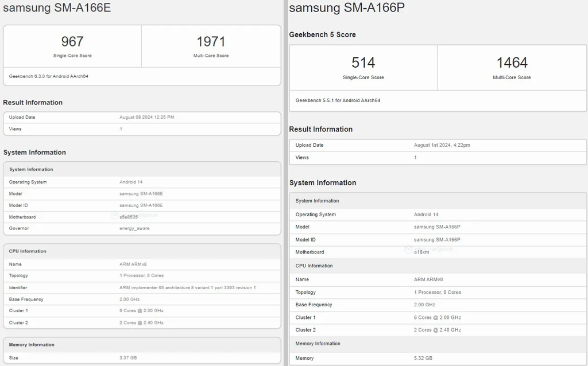Click the "Motherboard" label in SM-A166E panel
The width and height of the screenshot is (588, 366).
point(22,217)
